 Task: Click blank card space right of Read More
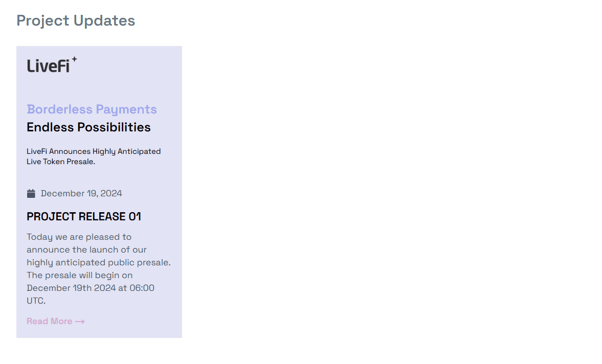133,322
